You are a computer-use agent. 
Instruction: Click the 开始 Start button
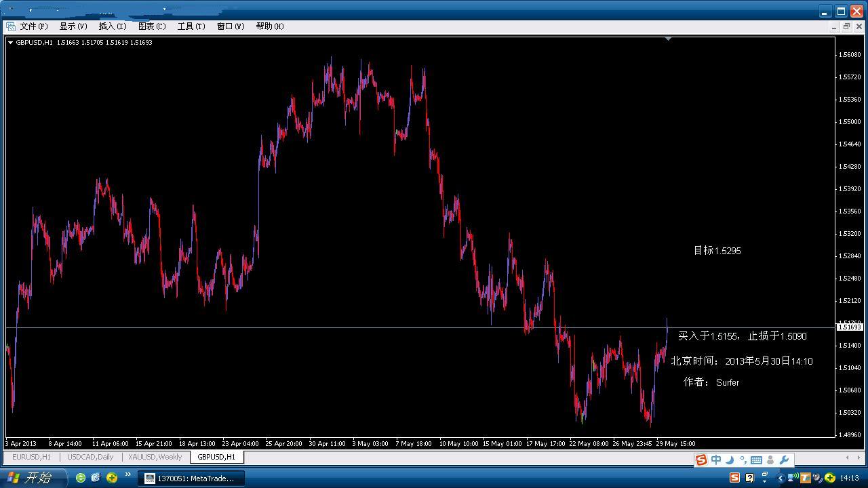[x=33, y=478]
